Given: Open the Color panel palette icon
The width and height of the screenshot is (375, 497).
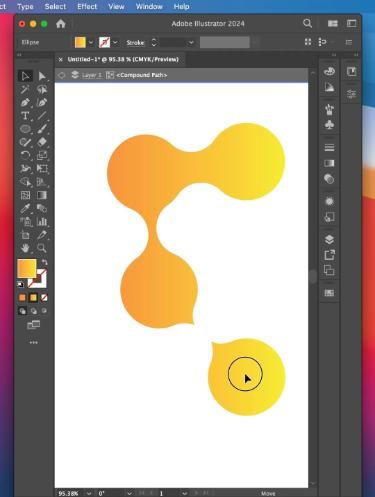Looking at the screenshot, I should 329,71.
